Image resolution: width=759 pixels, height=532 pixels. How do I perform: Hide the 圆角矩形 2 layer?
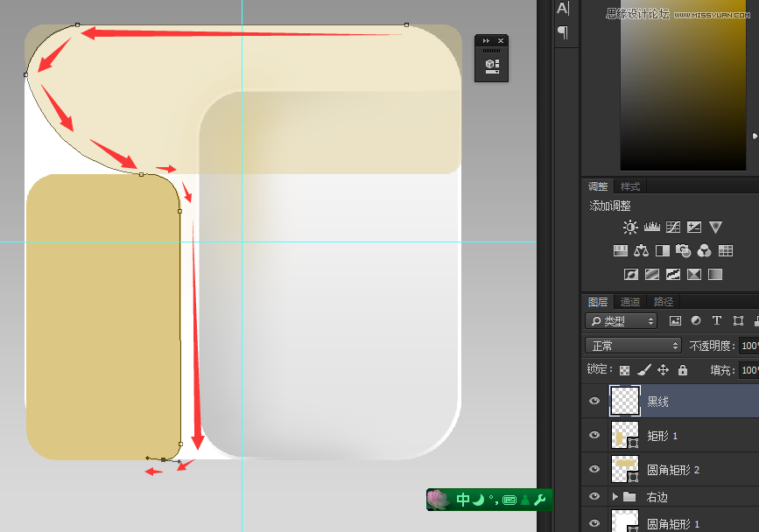pyautogui.click(x=594, y=469)
